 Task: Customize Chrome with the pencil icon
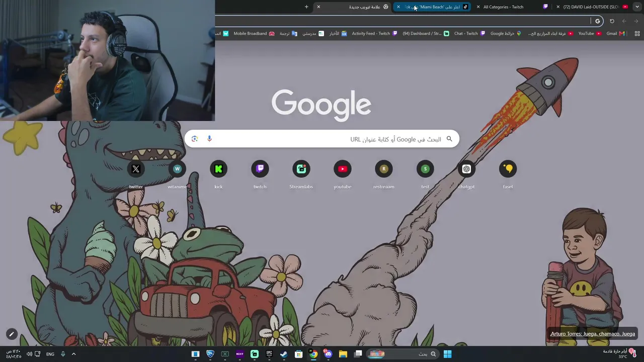coord(12,334)
